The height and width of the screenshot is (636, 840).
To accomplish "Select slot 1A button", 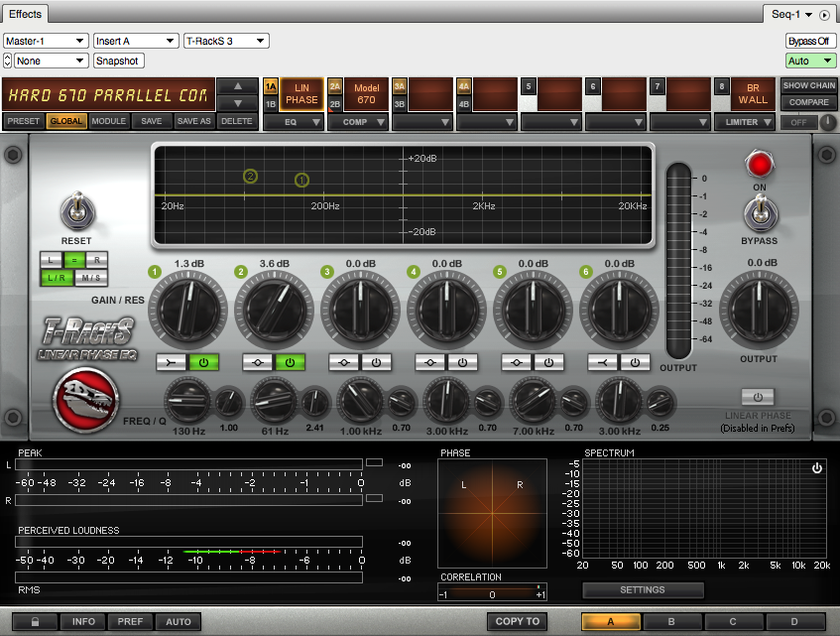I will 271,86.
